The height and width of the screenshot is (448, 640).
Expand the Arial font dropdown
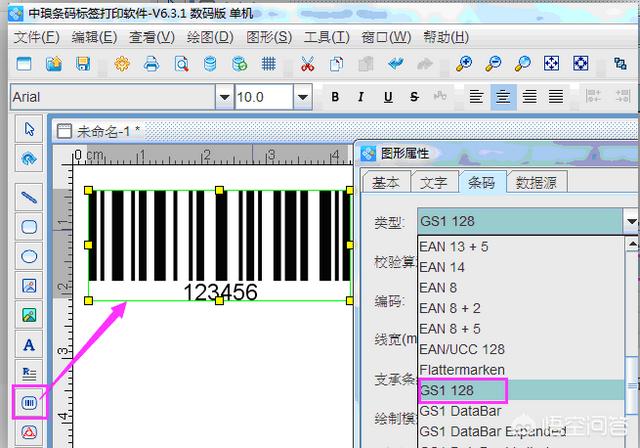pyautogui.click(x=224, y=97)
